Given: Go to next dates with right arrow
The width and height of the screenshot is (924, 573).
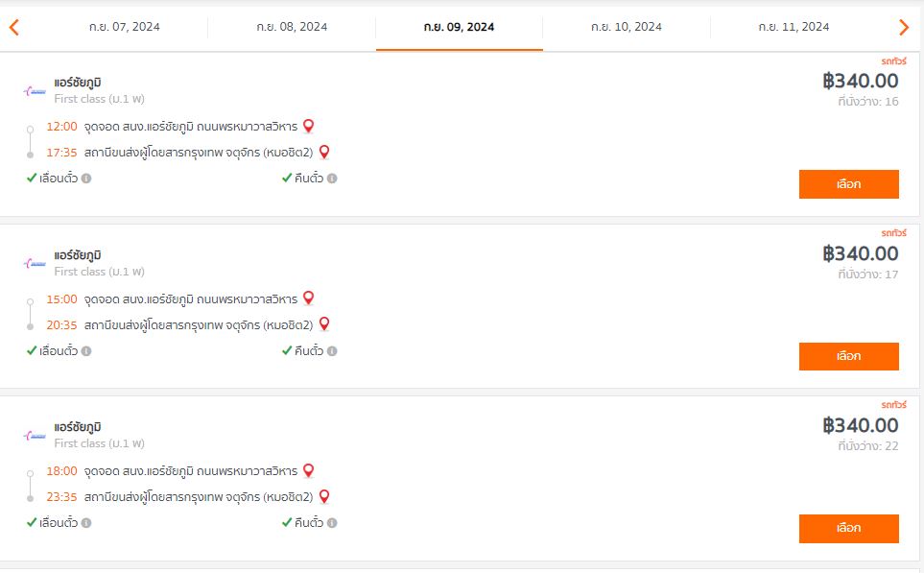Looking at the screenshot, I should click(904, 27).
